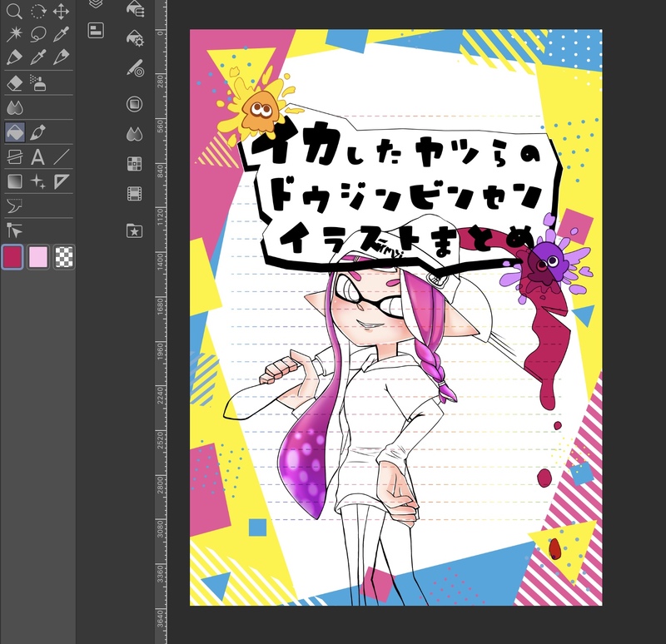The image size is (666, 644).
Task: Select the Rotate view tool
Action: [x=37, y=11]
